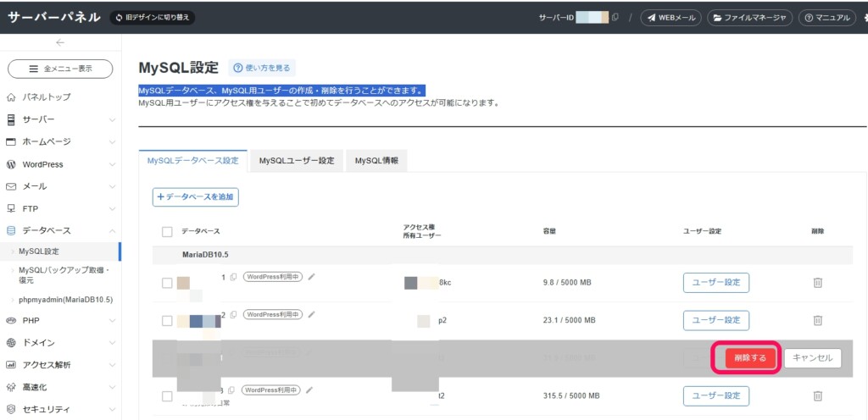Open the マニュアル button in the top bar
This screenshot has height=420, width=868.
(827, 18)
